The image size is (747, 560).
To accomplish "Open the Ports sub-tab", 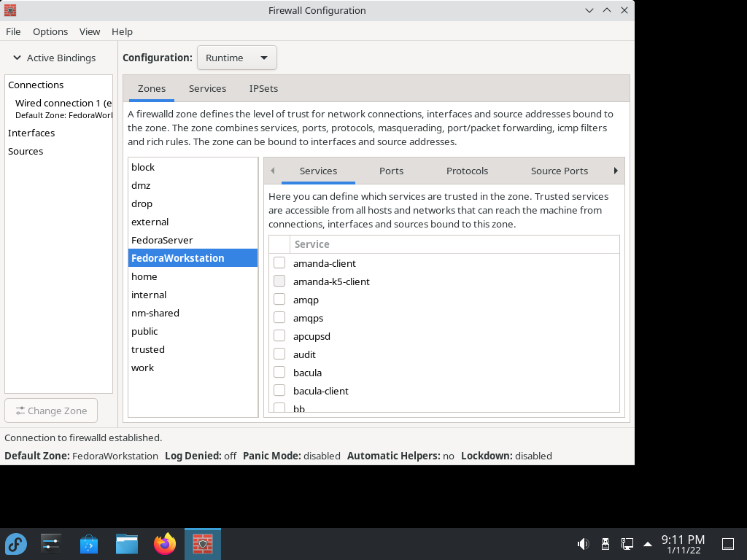I will tap(391, 171).
